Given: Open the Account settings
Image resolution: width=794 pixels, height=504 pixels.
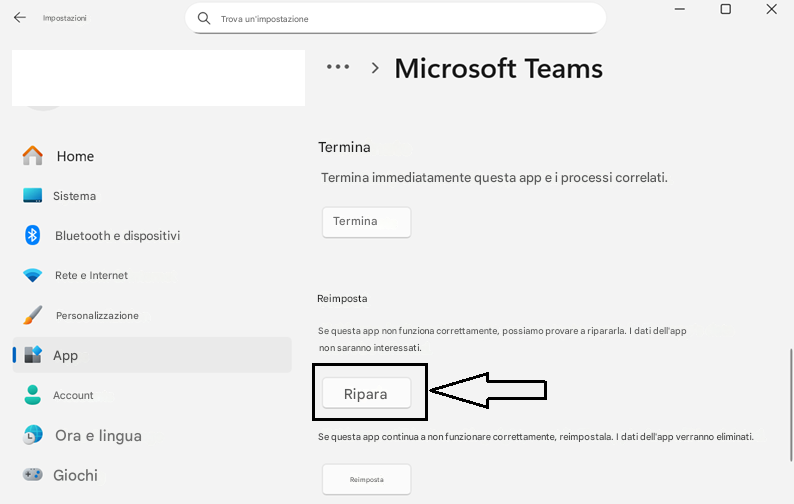Looking at the screenshot, I should (x=152, y=395).
